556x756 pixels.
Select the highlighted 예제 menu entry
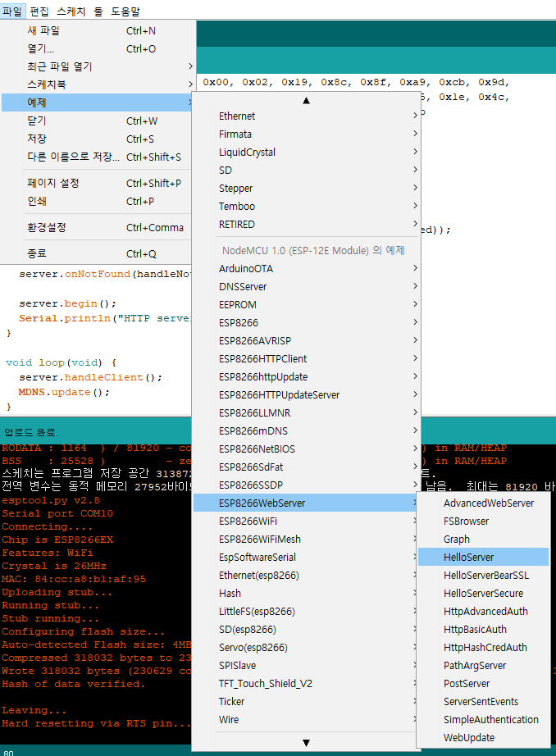98,102
